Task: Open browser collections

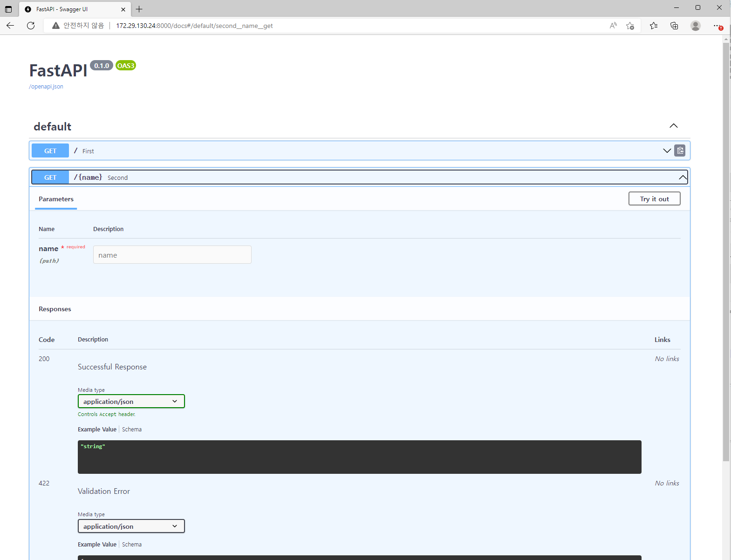Action: [674, 26]
